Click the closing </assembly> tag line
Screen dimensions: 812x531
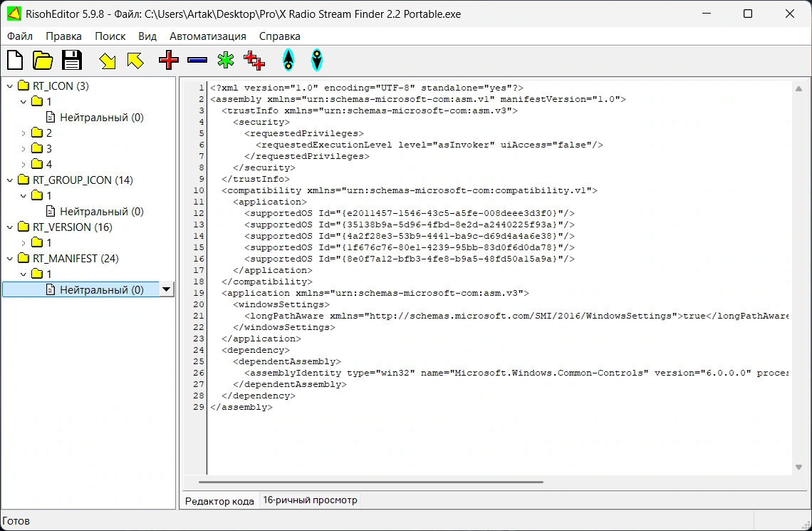pos(241,407)
